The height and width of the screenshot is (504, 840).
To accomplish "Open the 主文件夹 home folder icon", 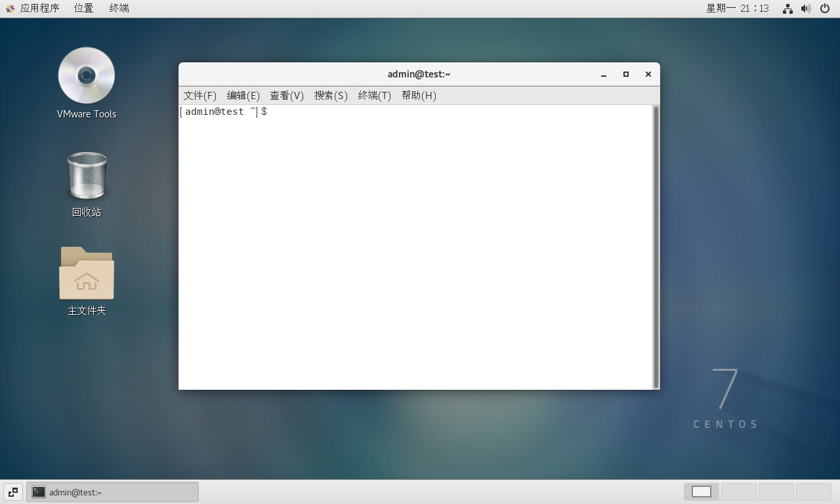I will (x=87, y=274).
